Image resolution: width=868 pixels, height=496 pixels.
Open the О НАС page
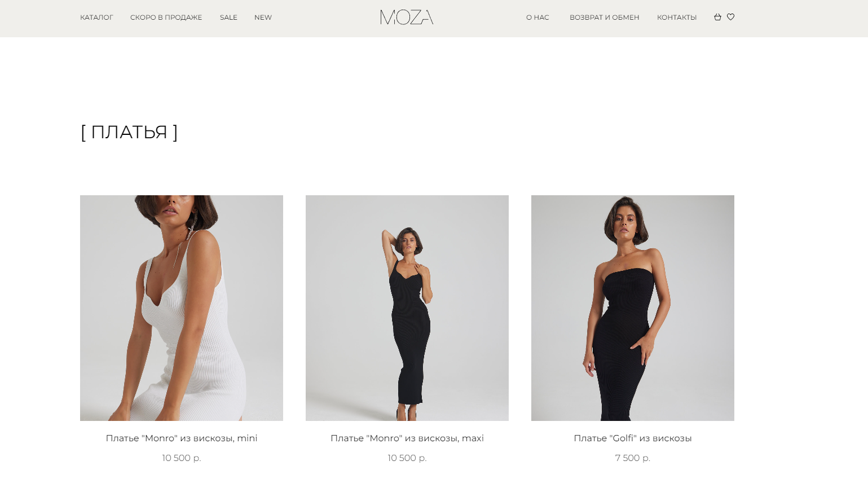point(537,17)
